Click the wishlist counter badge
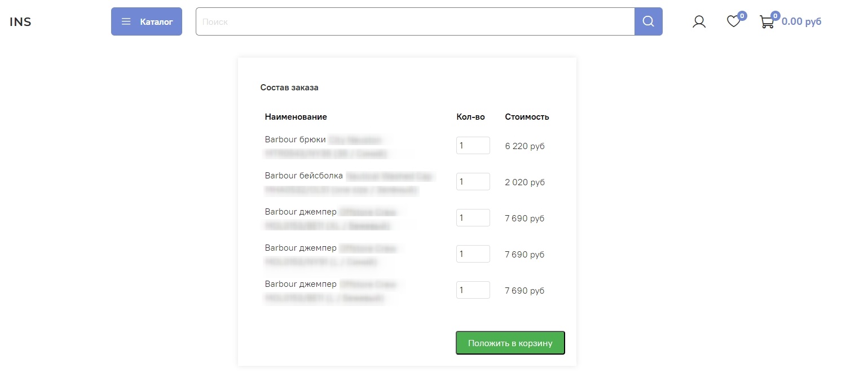The height and width of the screenshot is (371, 868). coord(742,16)
